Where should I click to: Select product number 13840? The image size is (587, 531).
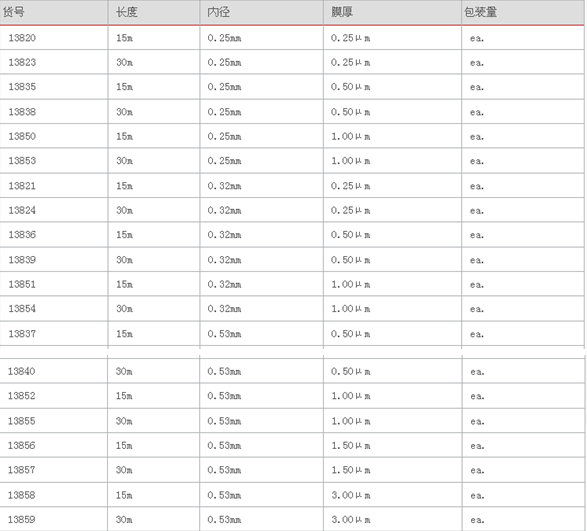[x=21, y=371]
